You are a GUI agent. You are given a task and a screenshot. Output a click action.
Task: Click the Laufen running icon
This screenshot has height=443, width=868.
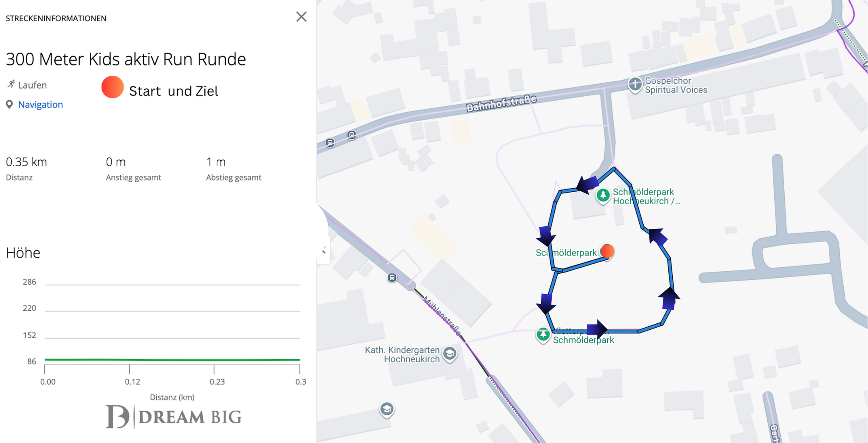(11, 84)
